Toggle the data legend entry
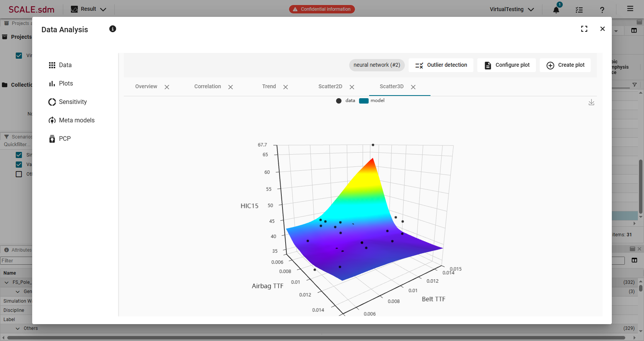 (345, 100)
